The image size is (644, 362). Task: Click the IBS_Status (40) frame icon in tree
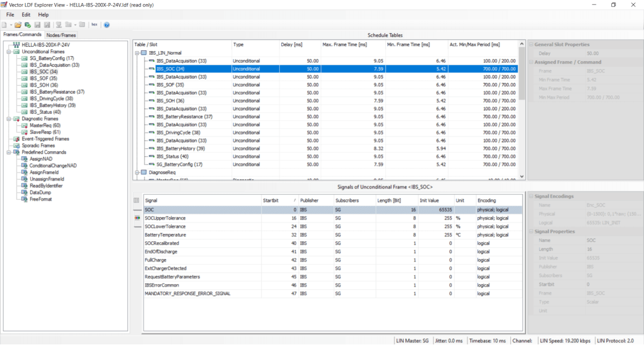(24, 112)
